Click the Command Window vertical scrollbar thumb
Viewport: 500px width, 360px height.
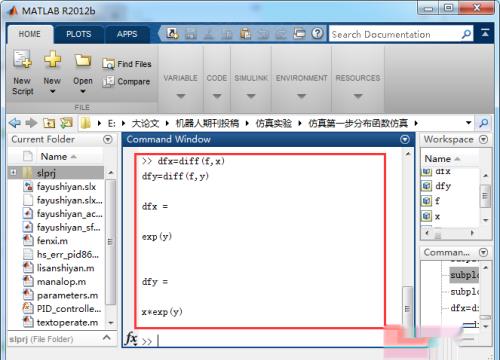(407, 308)
